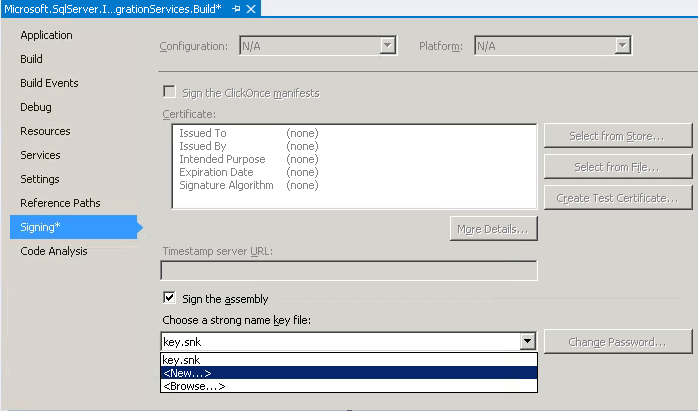This screenshot has width=698, height=411.
Task: Expand the Platform dropdown
Action: click(622, 45)
